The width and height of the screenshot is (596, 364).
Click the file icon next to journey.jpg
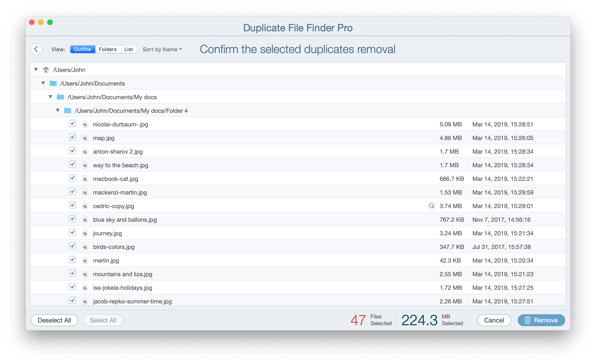[x=85, y=233]
